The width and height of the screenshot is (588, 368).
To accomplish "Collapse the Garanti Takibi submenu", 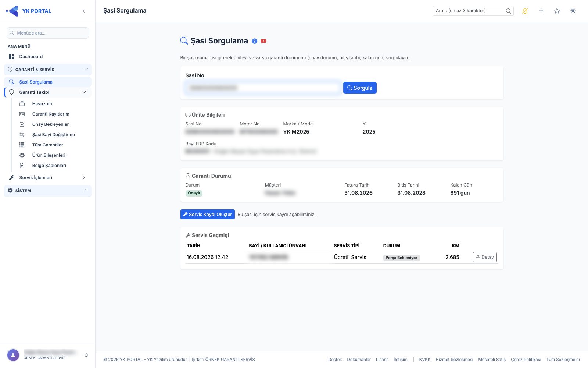I will 48,92.
